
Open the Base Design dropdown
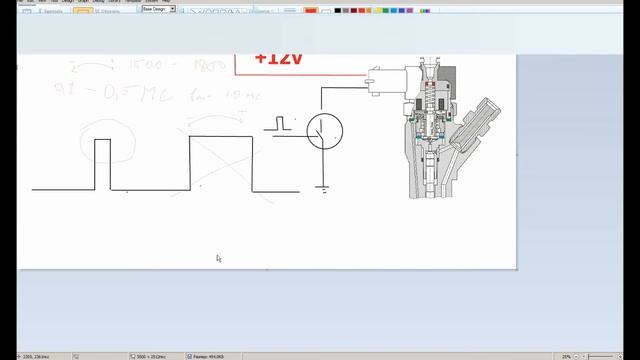(x=159, y=9)
